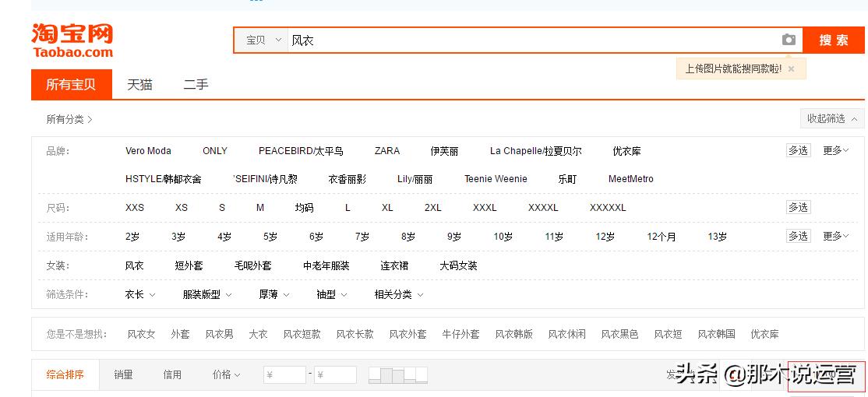The image size is (868, 397).
Task: Open the 宝贝 search type dropdown
Action: point(263,40)
